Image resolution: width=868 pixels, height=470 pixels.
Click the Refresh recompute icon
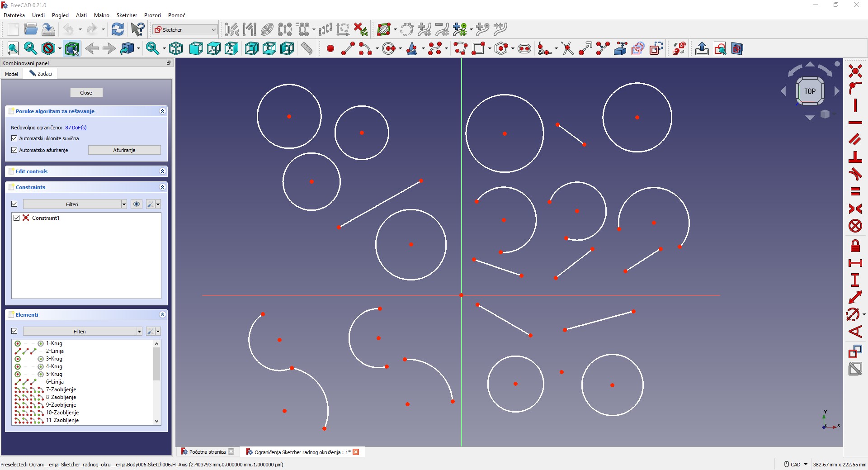point(118,29)
